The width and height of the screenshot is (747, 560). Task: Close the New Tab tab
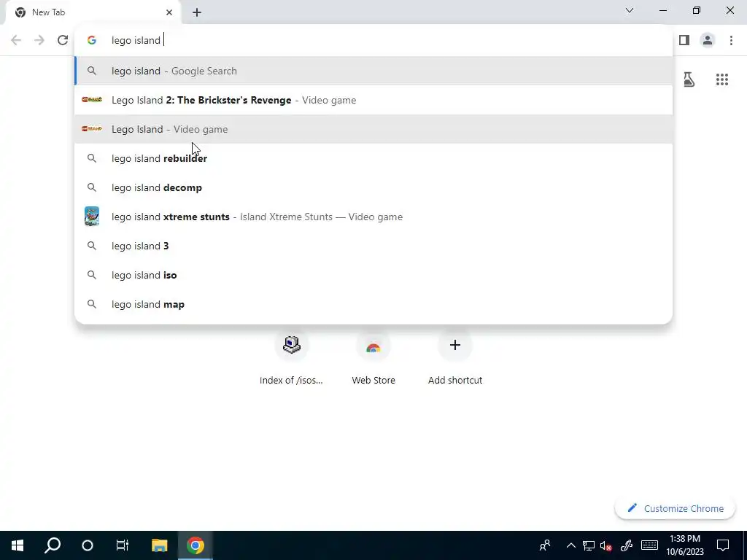(x=169, y=12)
